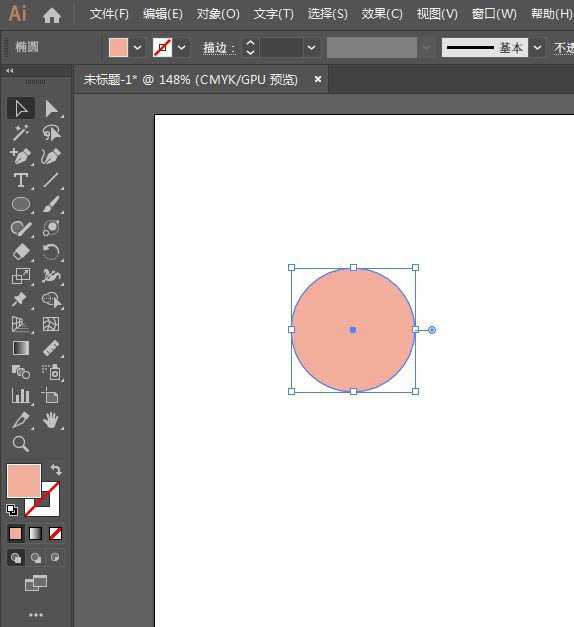This screenshot has height=627, width=574.
Task: Select the Magic Wand tool
Action: [x=20, y=133]
